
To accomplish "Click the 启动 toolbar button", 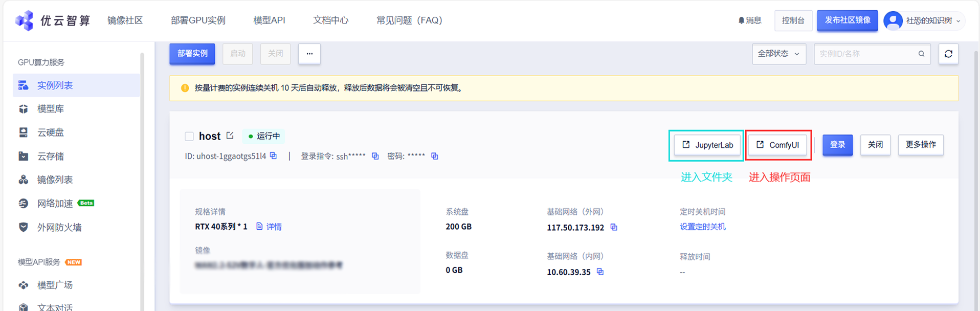I will (238, 54).
